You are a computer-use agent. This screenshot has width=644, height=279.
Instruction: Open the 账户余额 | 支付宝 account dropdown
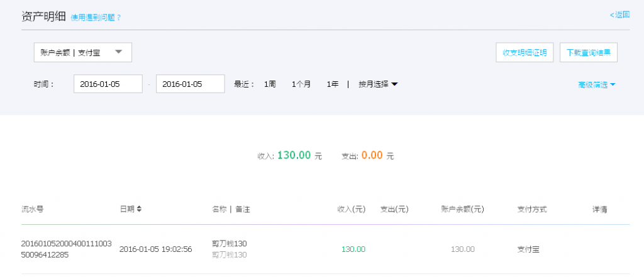point(82,53)
